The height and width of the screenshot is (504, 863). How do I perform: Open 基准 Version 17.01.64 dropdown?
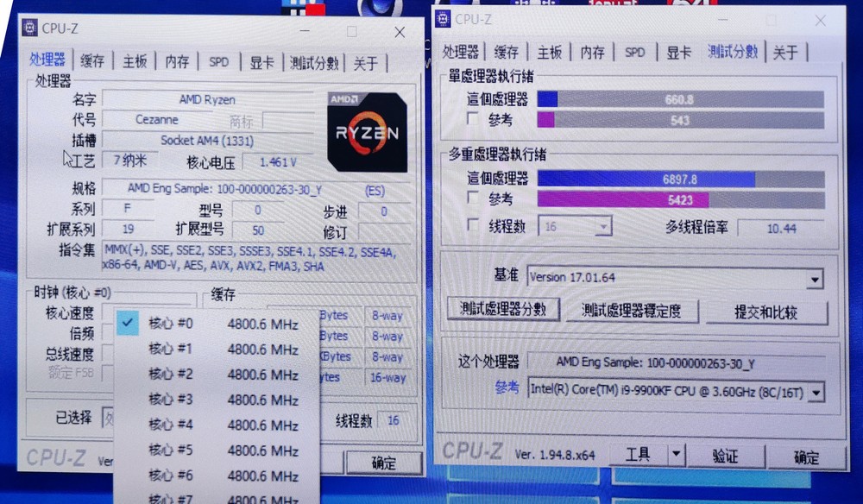tap(676, 277)
